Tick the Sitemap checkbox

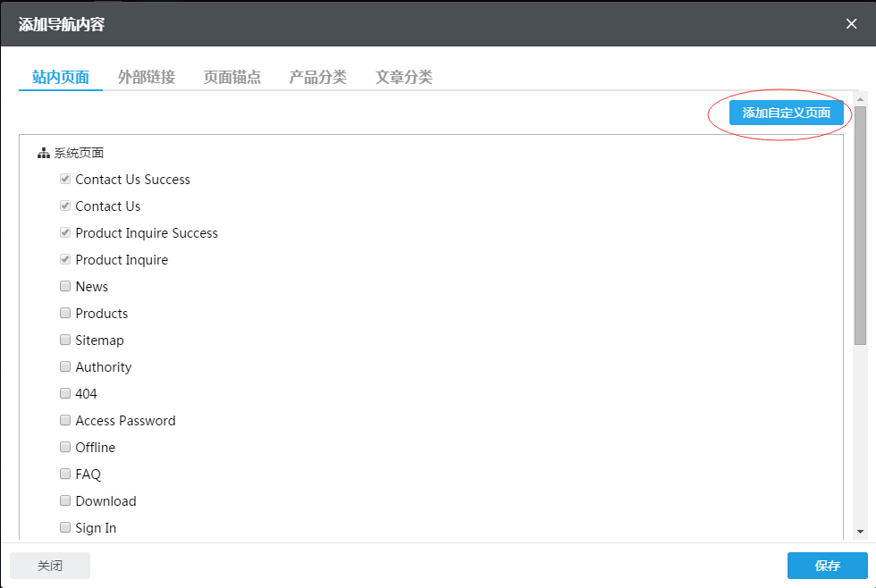[x=65, y=340]
